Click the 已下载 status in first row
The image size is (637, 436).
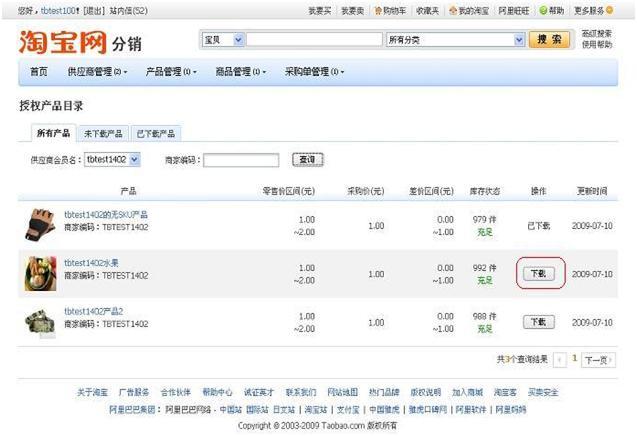pos(539,226)
